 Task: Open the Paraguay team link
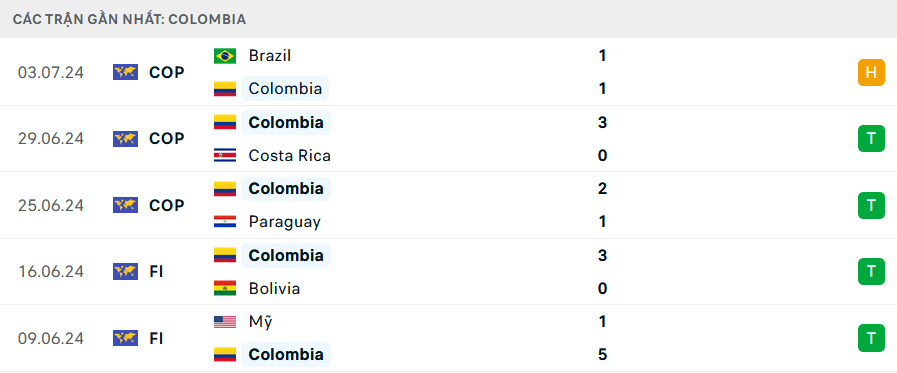point(284,222)
